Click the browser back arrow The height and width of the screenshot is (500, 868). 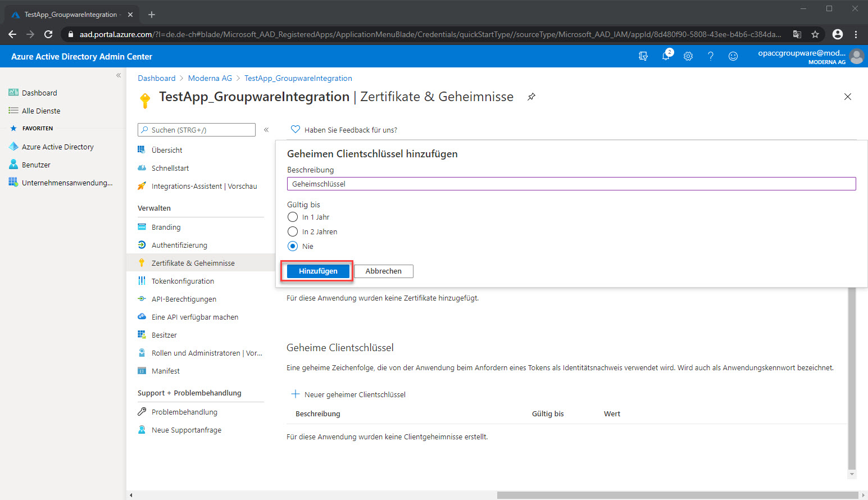[12, 34]
